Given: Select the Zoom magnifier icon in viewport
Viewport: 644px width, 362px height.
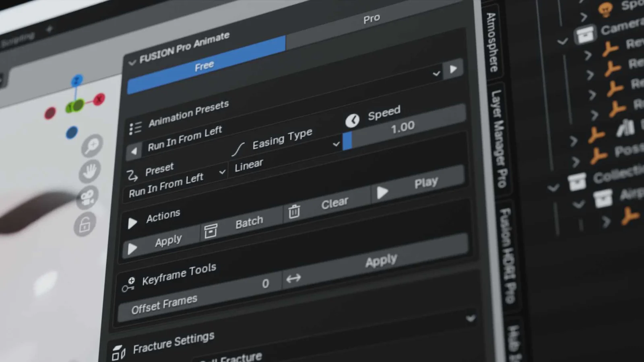Looking at the screenshot, I should coord(93,145).
